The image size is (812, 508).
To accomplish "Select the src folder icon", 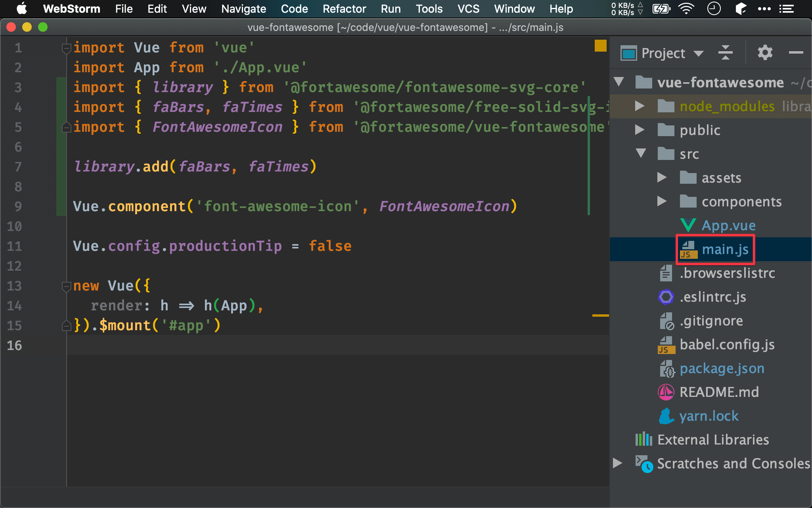I will 666,154.
